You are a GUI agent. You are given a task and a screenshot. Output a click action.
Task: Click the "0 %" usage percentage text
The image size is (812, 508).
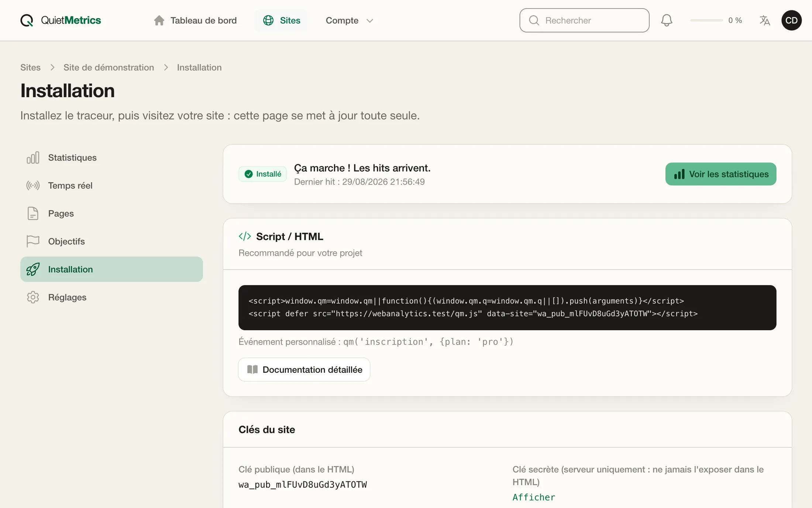pyautogui.click(x=735, y=20)
